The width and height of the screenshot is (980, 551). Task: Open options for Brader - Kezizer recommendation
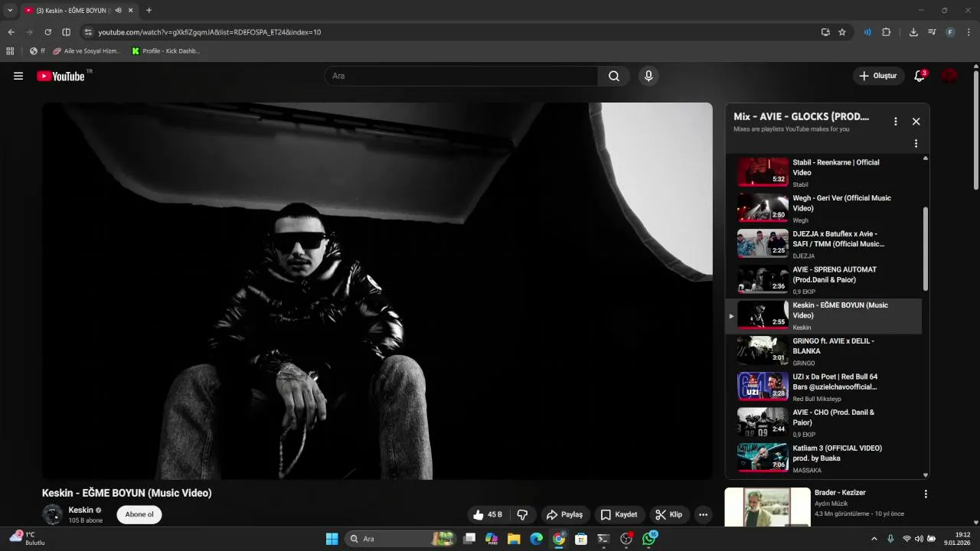coord(926,494)
